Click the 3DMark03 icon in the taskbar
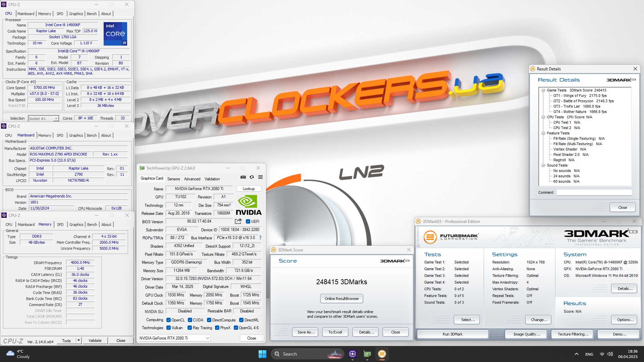Viewport: 644px width, 362px height. 382,354
